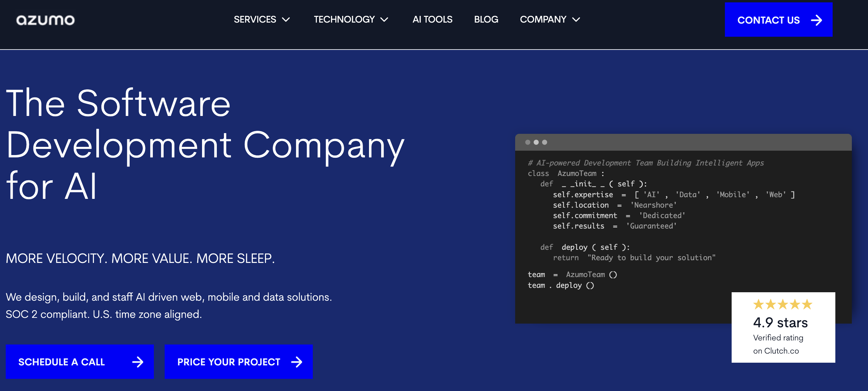Click the Azumo logo

(45, 20)
